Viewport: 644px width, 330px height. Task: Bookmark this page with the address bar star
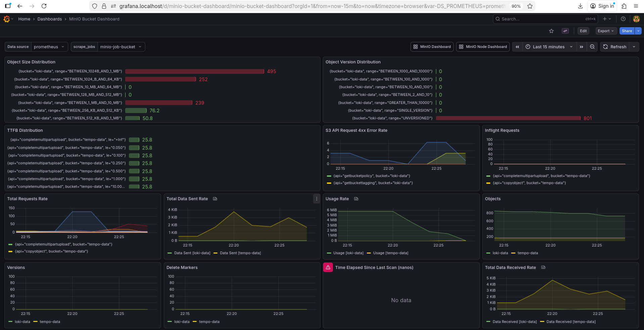coord(530,6)
